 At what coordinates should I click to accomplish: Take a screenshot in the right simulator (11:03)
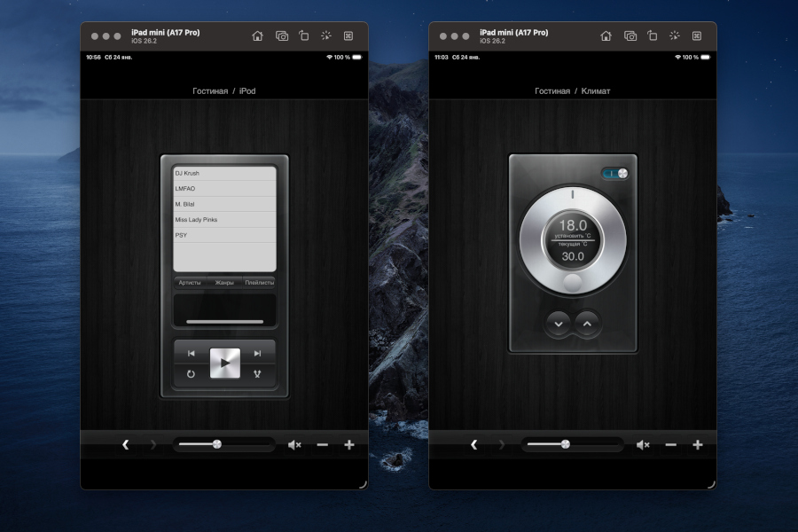click(630, 35)
